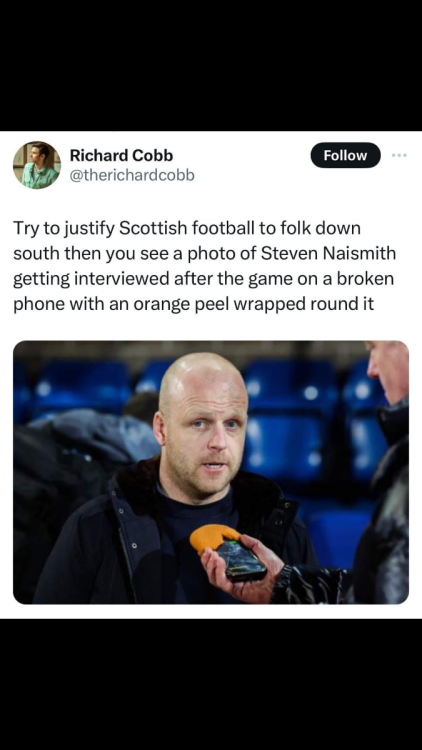Click the man's dark jacket collar

click(x=139, y=483)
